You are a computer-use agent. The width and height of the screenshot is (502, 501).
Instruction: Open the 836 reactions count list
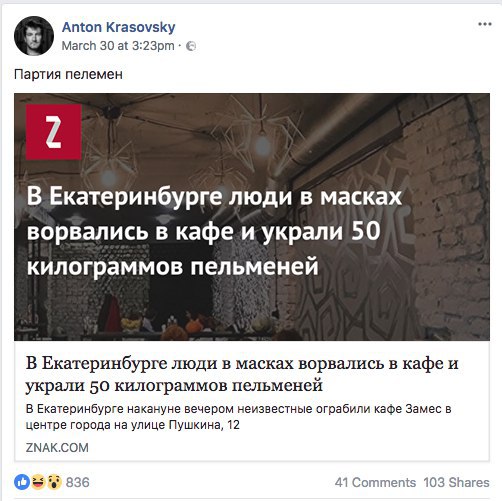pyautogui.click(x=78, y=482)
